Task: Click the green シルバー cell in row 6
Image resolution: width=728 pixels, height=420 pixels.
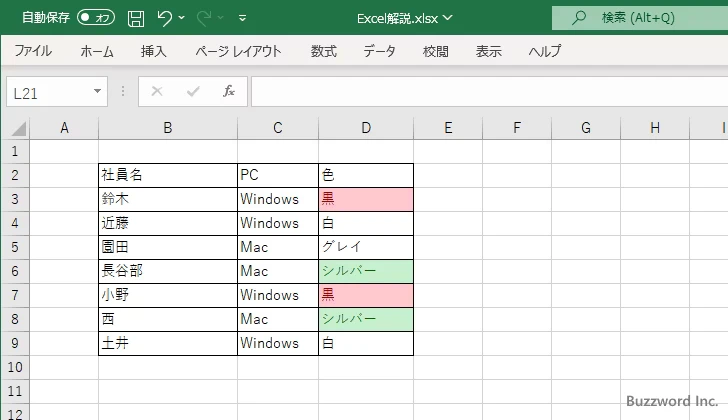Action: [x=366, y=271]
